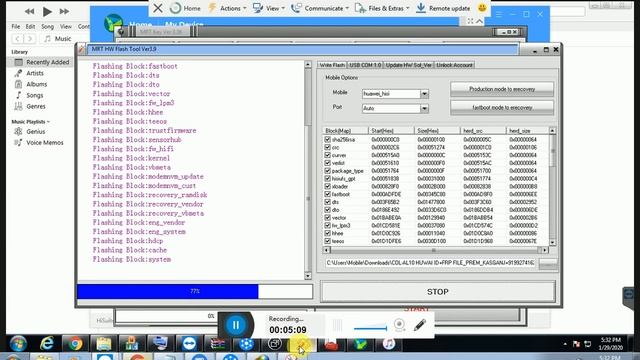Switch to the USB COM 1.0 tab
Screen dimensions: 640x360
click(x=365, y=65)
